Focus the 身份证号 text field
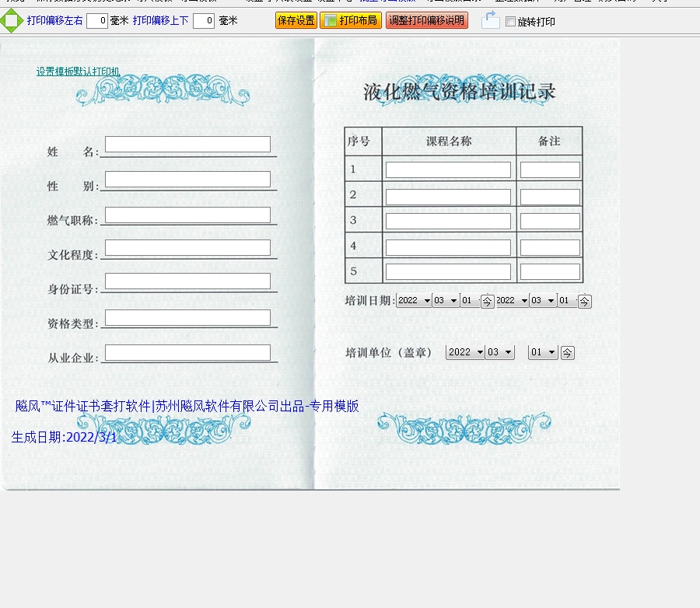 click(x=187, y=281)
